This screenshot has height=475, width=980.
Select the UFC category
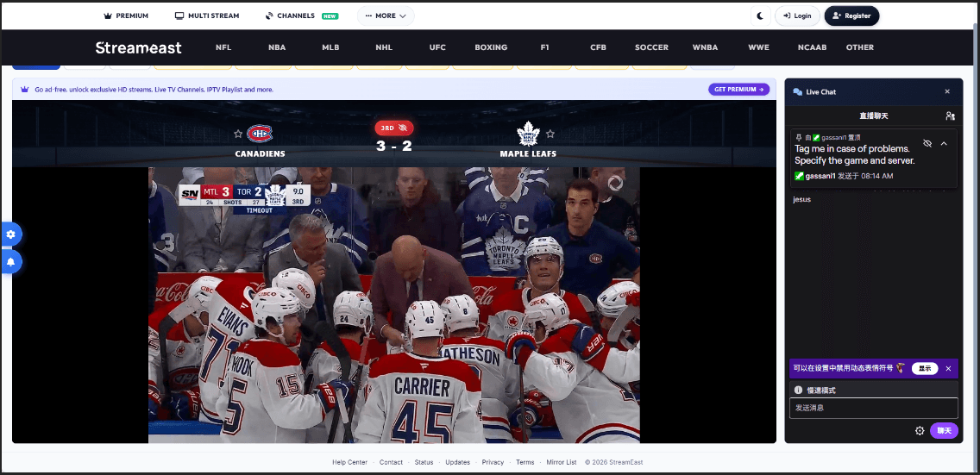[x=437, y=47]
